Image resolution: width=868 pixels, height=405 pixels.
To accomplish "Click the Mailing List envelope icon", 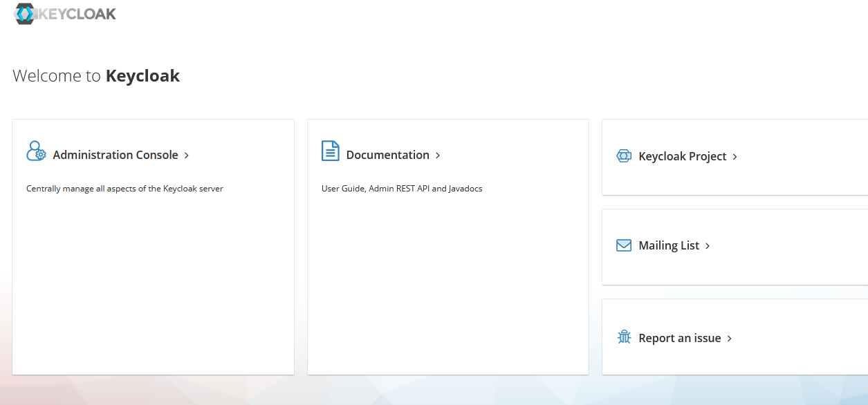I will coord(624,245).
